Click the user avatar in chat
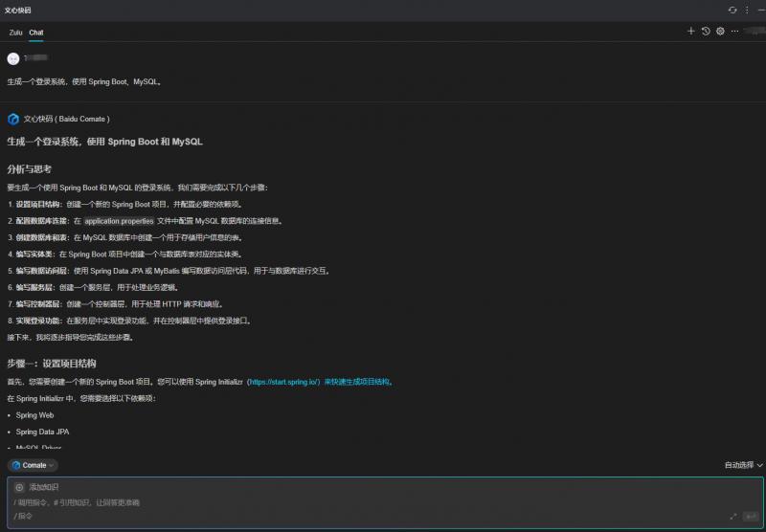Viewport: 766px width, 532px height. pos(13,58)
